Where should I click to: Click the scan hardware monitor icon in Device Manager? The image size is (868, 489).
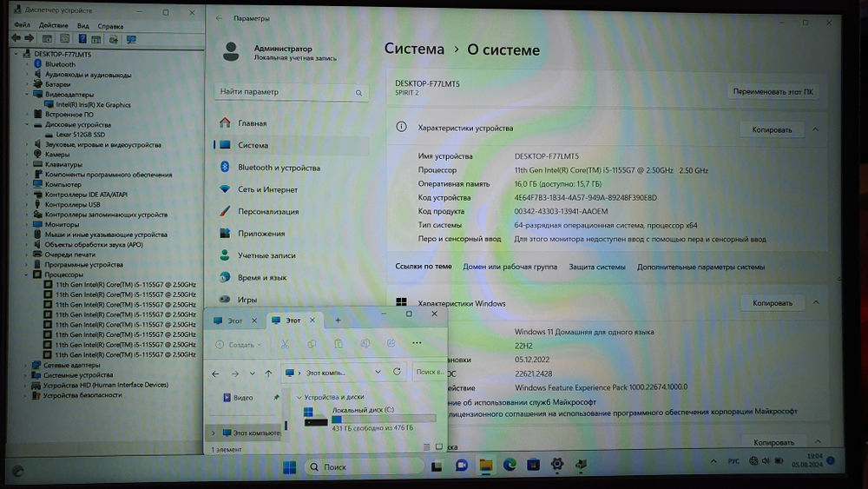pyautogui.click(x=131, y=39)
